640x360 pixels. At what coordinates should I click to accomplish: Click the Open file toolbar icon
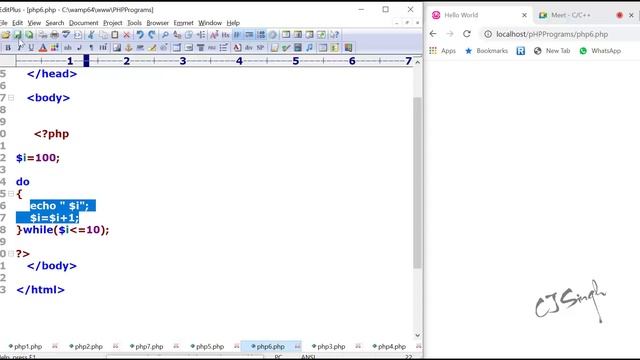[x=6, y=35]
